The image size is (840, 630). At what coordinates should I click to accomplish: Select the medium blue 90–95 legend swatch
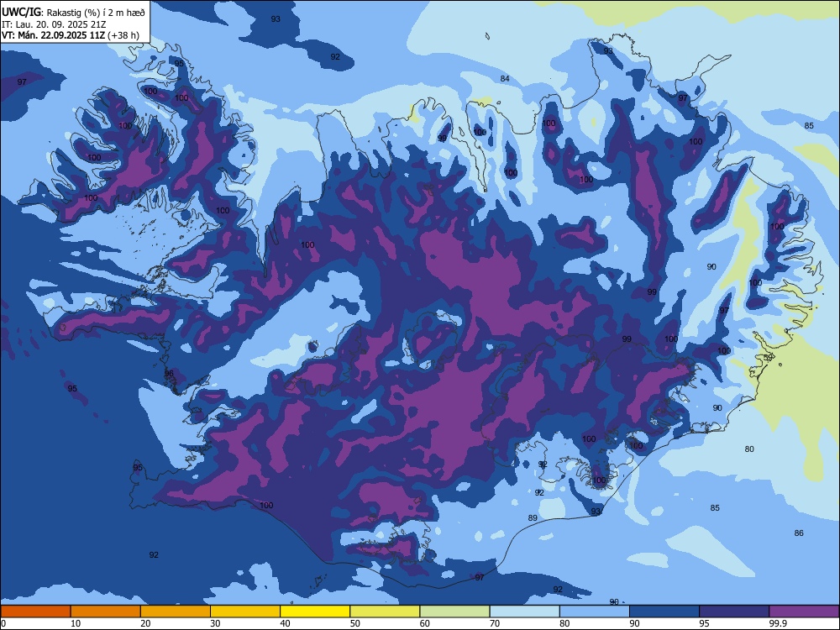[664, 612]
